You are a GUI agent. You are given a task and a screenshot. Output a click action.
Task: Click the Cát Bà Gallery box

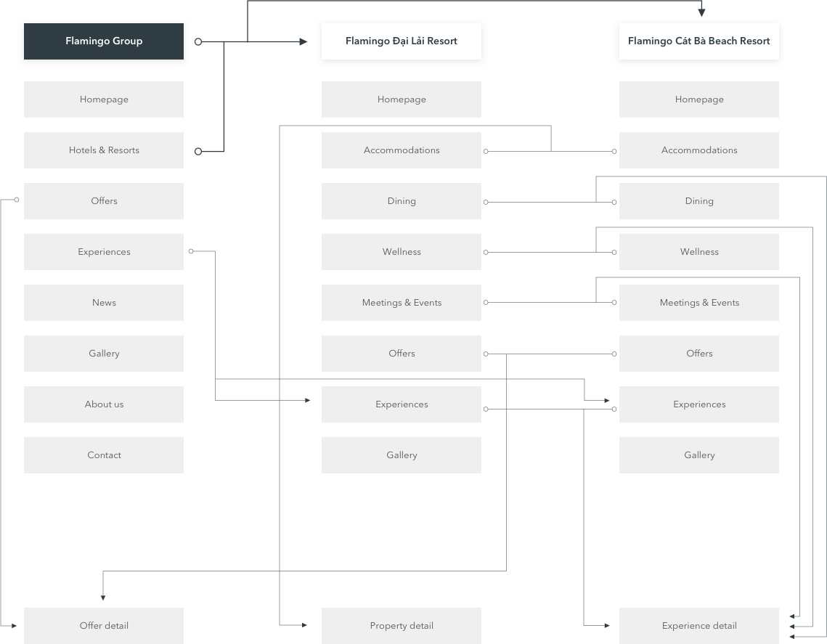coord(698,455)
